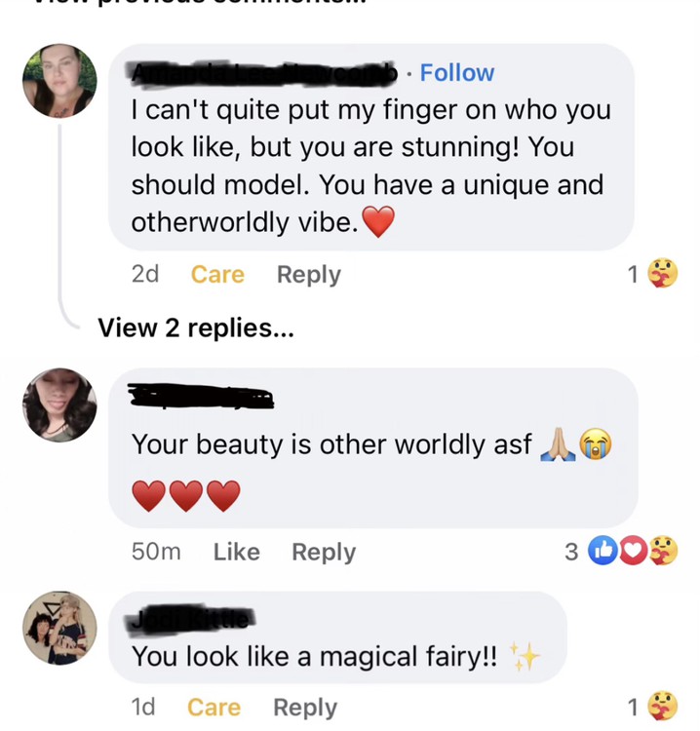Click the 2d timestamp on first comment

click(x=144, y=275)
